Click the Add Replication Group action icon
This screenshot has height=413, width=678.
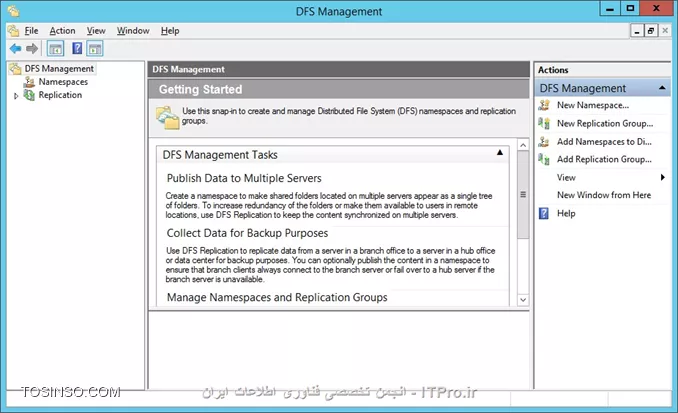[x=544, y=159]
